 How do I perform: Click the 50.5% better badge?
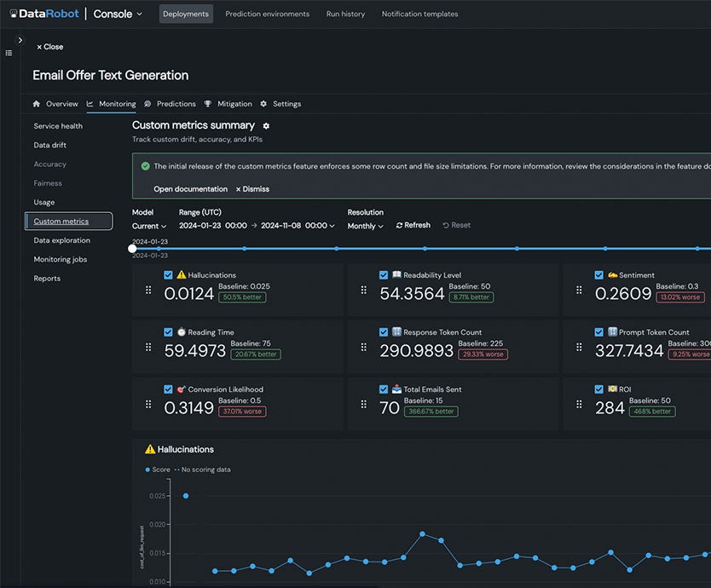[242, 297]
